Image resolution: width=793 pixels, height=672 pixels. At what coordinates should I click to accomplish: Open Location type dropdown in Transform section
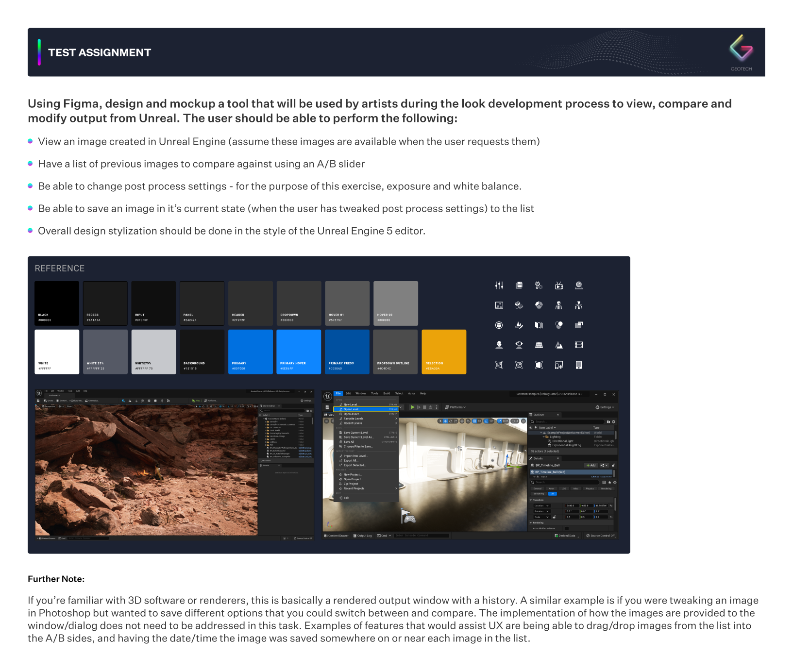[x=542, y=506]
